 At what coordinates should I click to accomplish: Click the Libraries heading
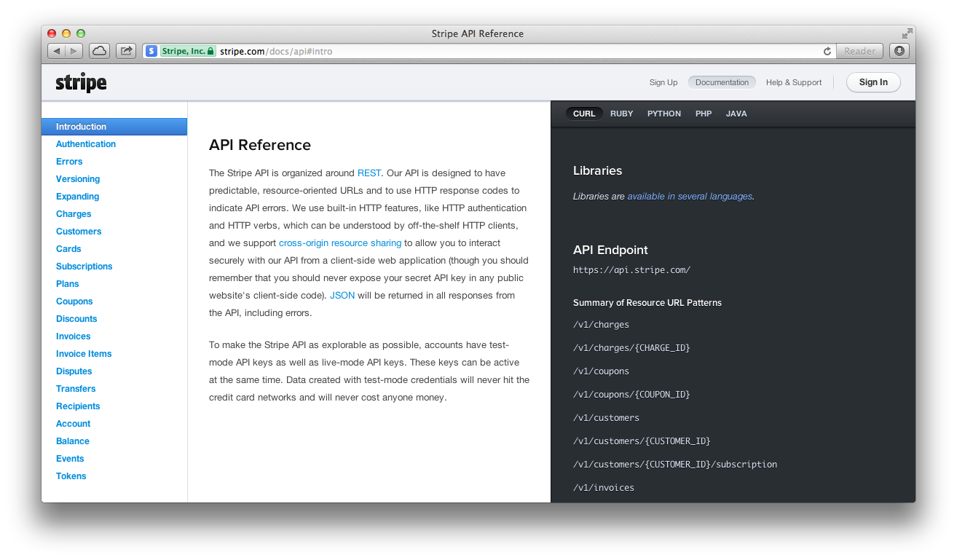[597, 170]
